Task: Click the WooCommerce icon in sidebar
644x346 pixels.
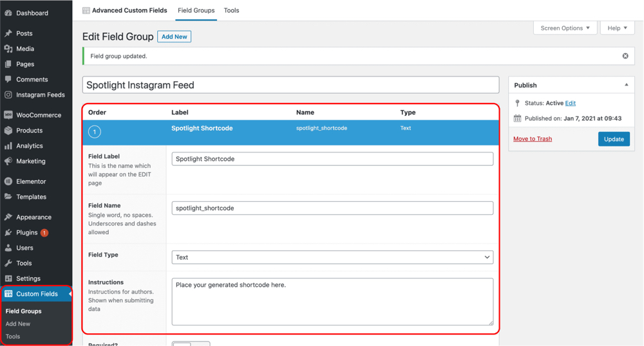Action: [x=8, y=114]
